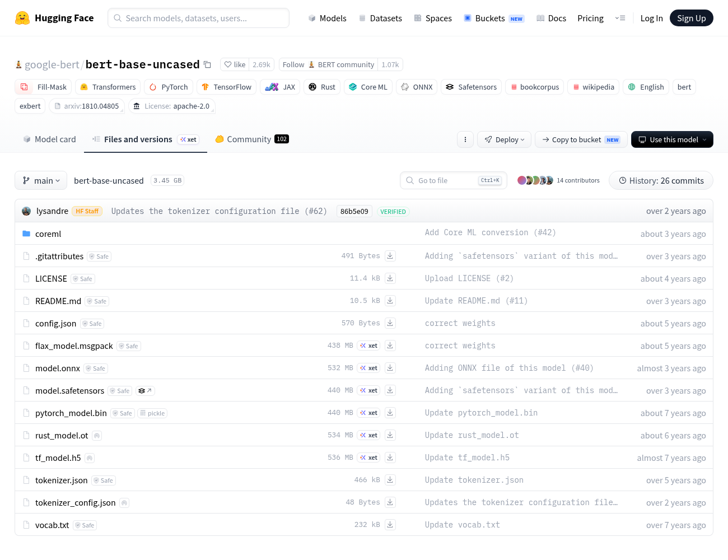Open the arxiv:1810.04805 tag
The width and height of the screenshot is (728, 560).
[x=87, y=106]
